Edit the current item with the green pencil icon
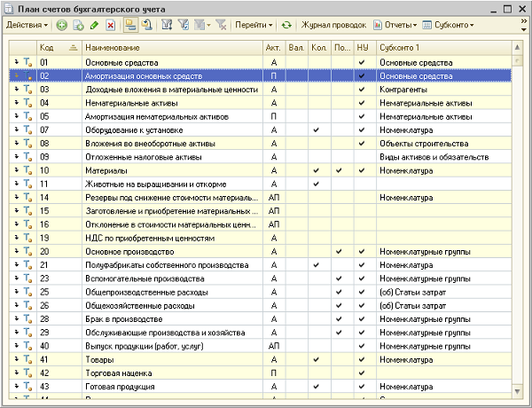 coord(94,25)
